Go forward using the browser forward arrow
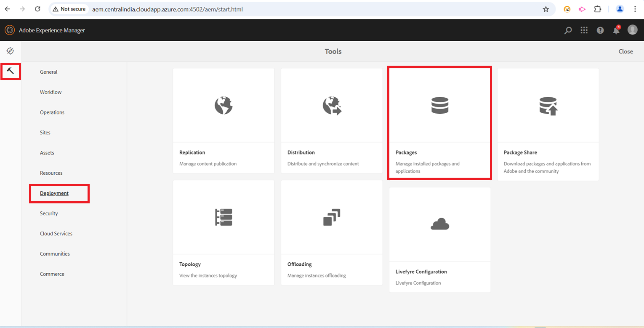 tap(22, 9)
